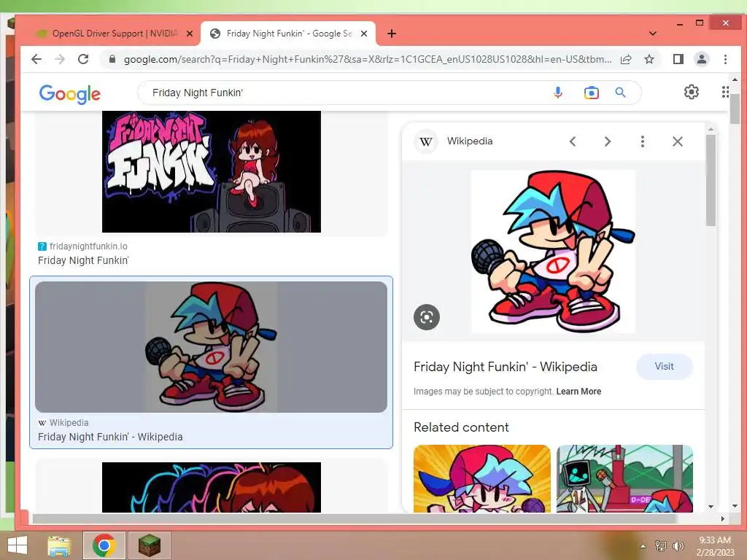Screen dimensions: 747x560
Task: Open a new browser tab
Action: tap(392, 34)
